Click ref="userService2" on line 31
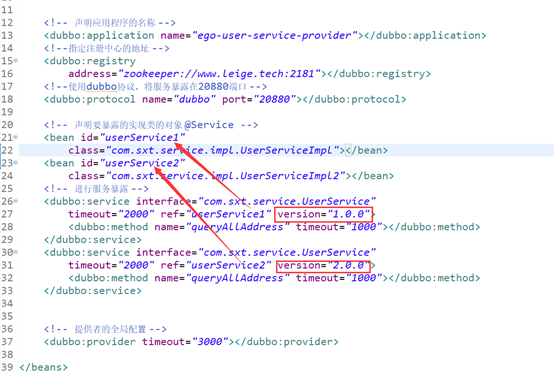 [x=216, y=265]
